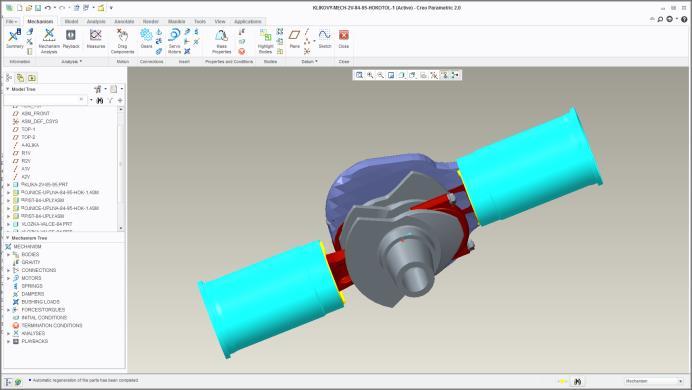The height and width of the screenshot is (390, 692).
Task: Open Mechanism Analysis tool
Action: [x=49, y=41]
